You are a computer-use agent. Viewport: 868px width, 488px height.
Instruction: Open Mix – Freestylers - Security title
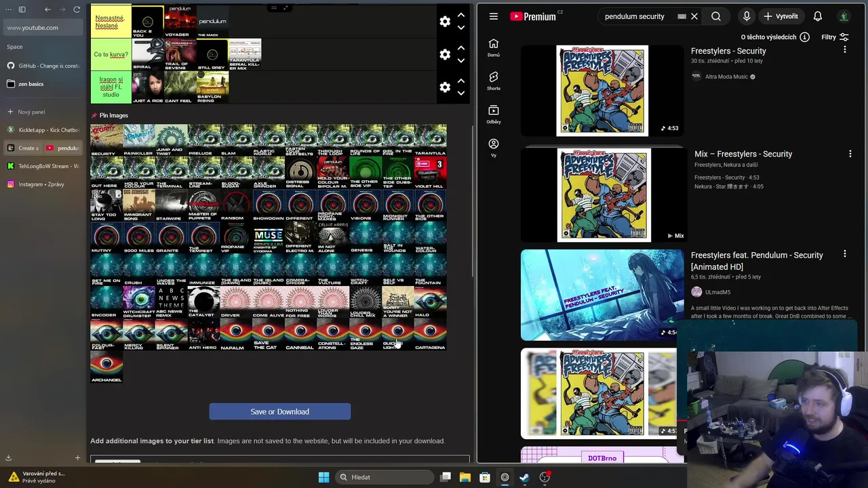point(743,154)
